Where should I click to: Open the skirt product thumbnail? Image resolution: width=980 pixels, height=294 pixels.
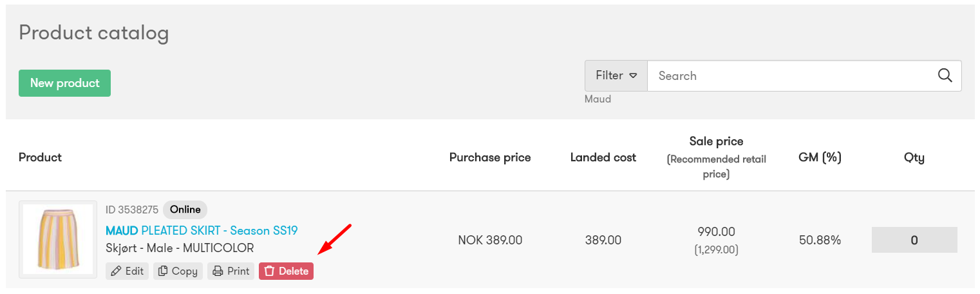59,240
